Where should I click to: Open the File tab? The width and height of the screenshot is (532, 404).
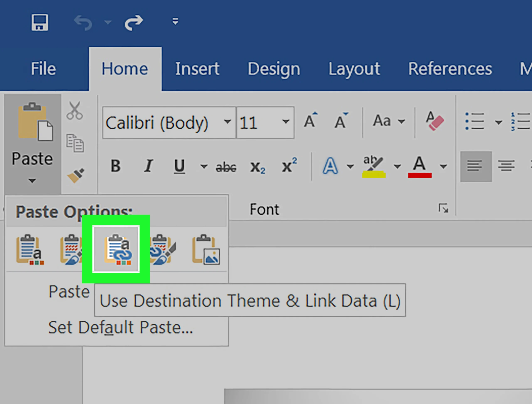pyautogui.click(x=43, y=69)
